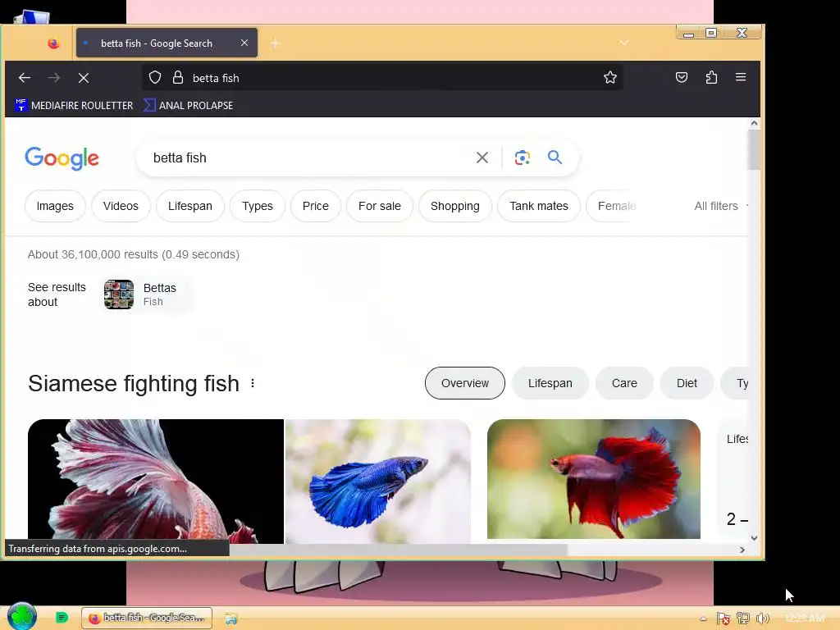840x630 pixels.
Task: Show hidden tray icons arrow
Action: [x=703, y=619]
